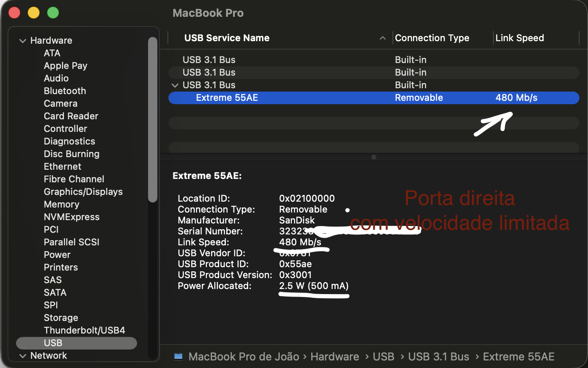The image size is (588, 368).
Task: Click the Manufacturer value SanDisk
Action: point(297,221)
